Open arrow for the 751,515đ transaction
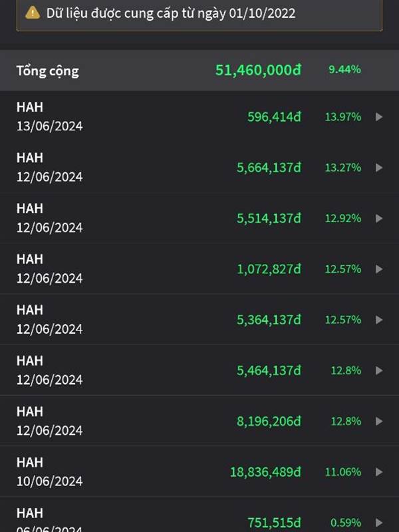Image resolution: width=399 pixels, height=532 pixels. click(379, 523)
